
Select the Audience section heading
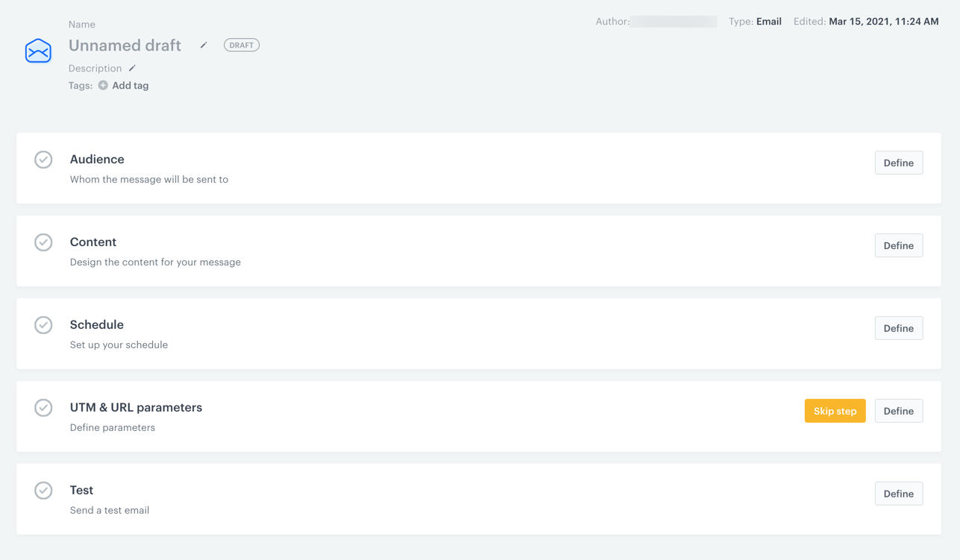[97, 160]
